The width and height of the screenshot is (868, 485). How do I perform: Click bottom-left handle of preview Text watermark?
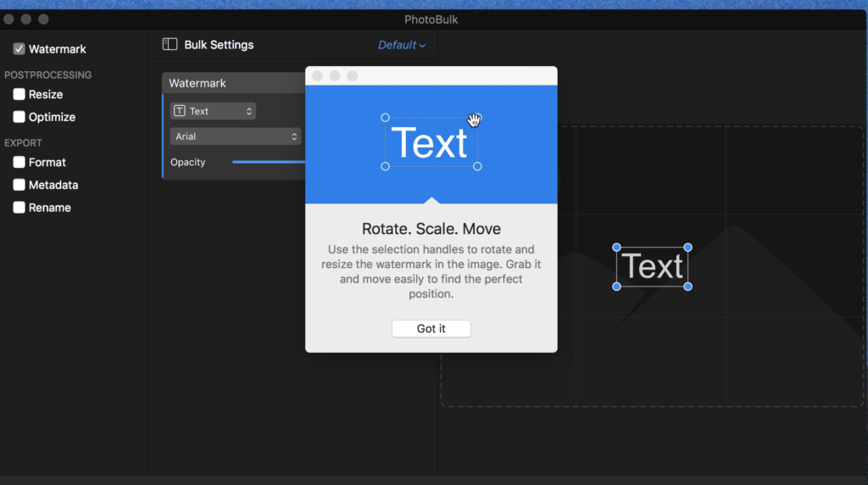(616, 287)
